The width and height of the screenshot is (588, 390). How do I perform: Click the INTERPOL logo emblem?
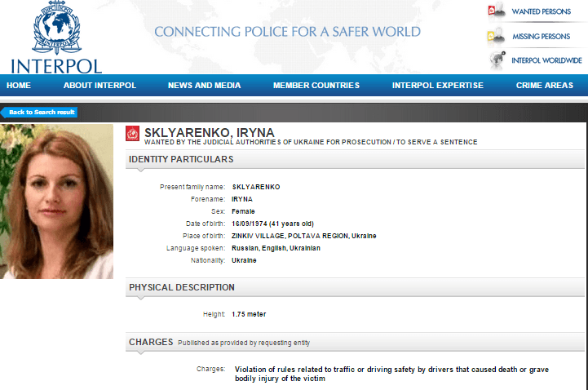tap(57, 29)
